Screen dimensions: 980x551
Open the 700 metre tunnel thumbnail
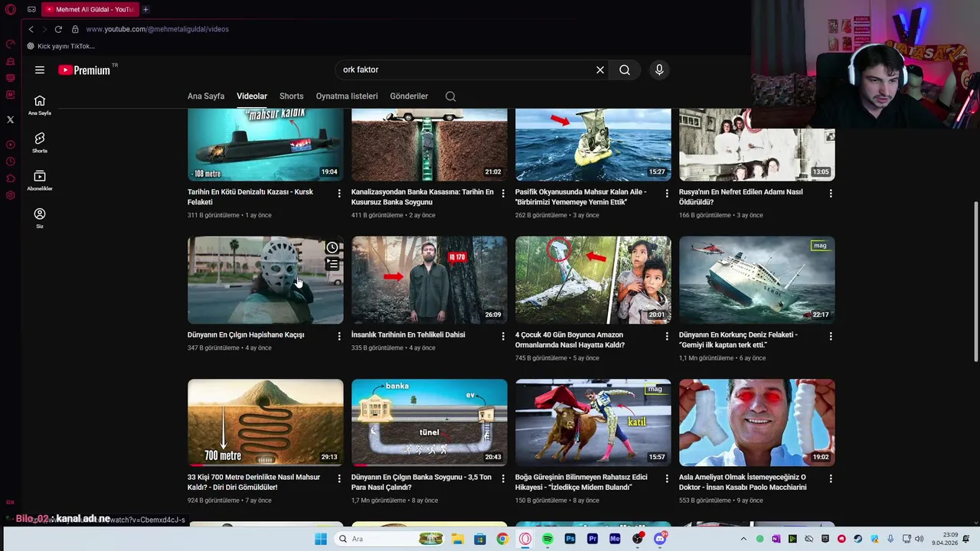coord(266,422)
